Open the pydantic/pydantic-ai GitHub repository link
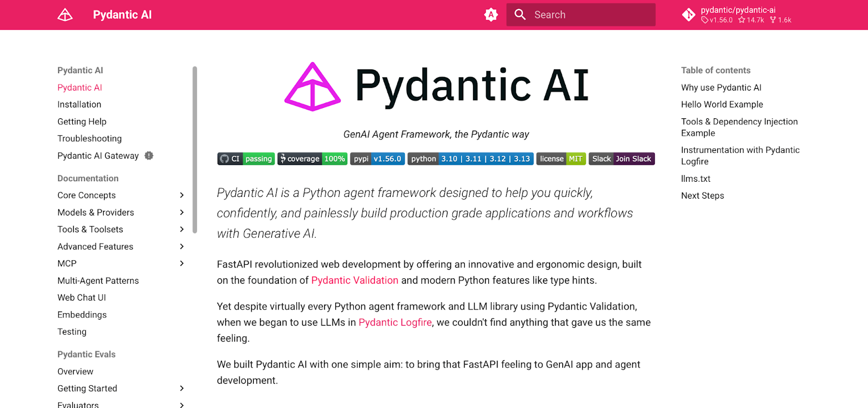This screenshot has height=408, width=868. 738,15
